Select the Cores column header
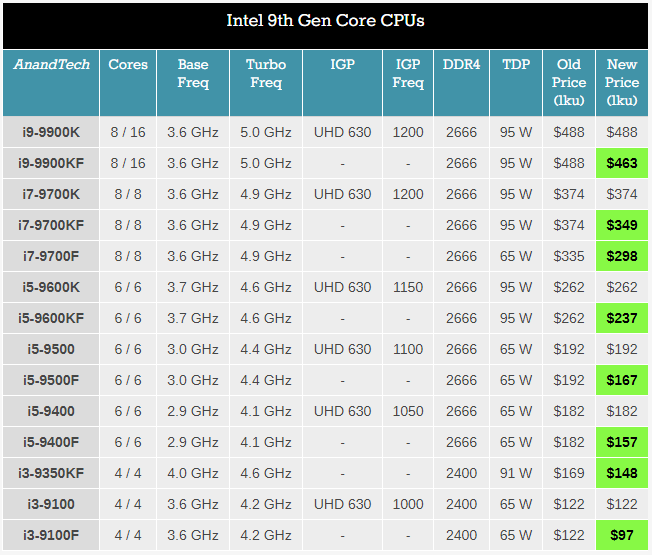The height and width of the screenshot is (555, 652). coord(128,83)
